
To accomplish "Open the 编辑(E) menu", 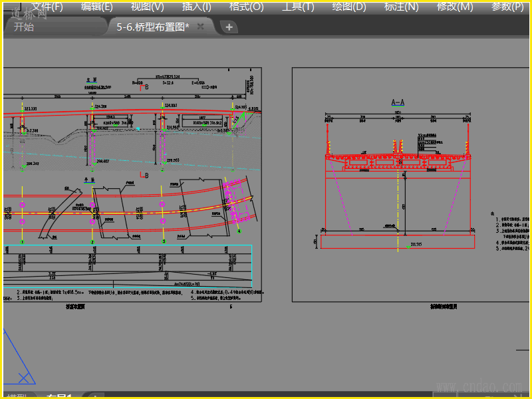I will (x=97, y=7).
